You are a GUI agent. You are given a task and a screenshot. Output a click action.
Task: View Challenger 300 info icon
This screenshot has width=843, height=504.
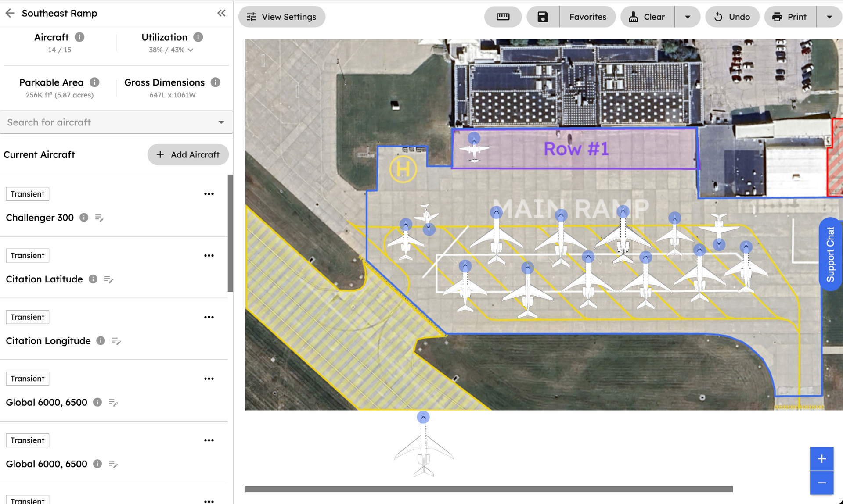84,218
